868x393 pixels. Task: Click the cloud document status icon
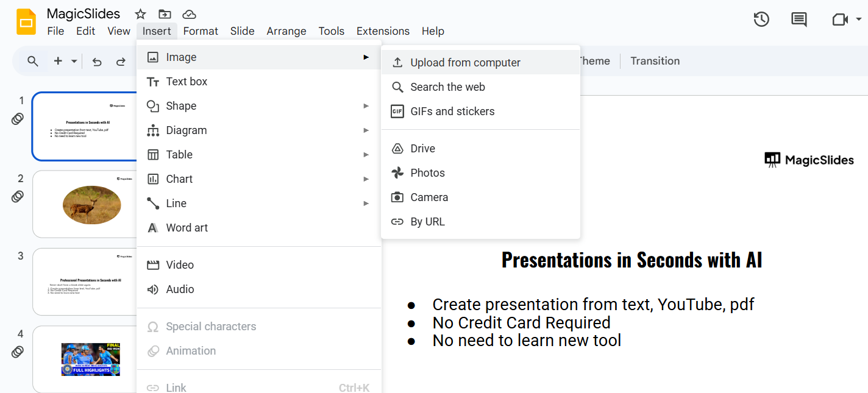189,14
